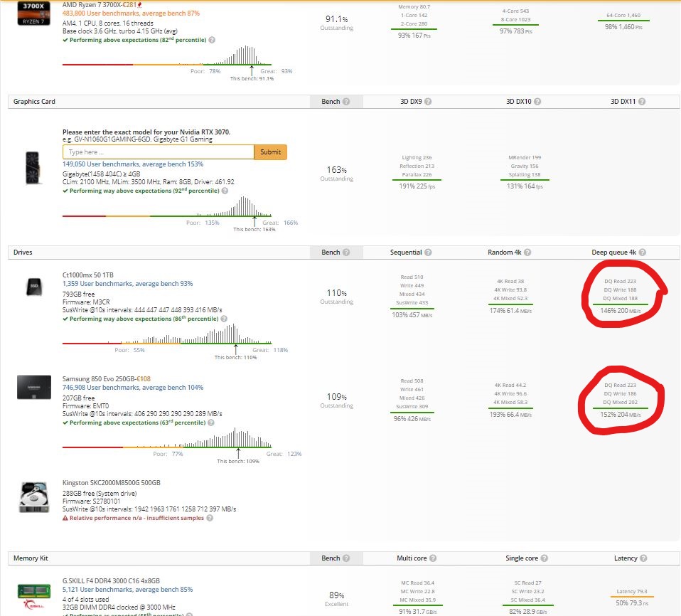Open 5,121 User benchmarks memory link
This screenshot has width=681, height=616.
click(x=128, y=590)
